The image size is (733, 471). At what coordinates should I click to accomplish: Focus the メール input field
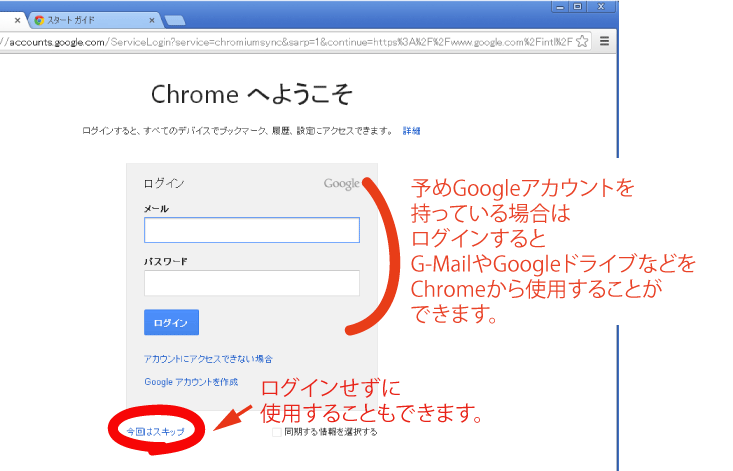tap(252, 230)
